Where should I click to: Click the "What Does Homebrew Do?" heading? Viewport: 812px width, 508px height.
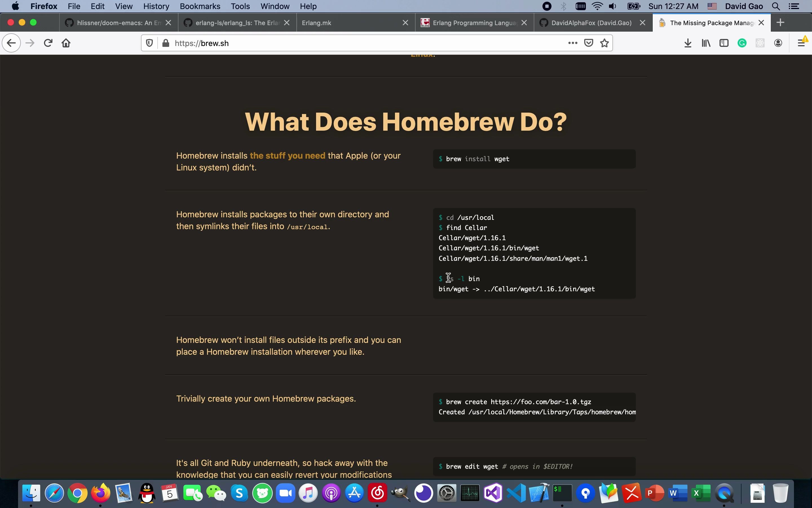[406, 122]
